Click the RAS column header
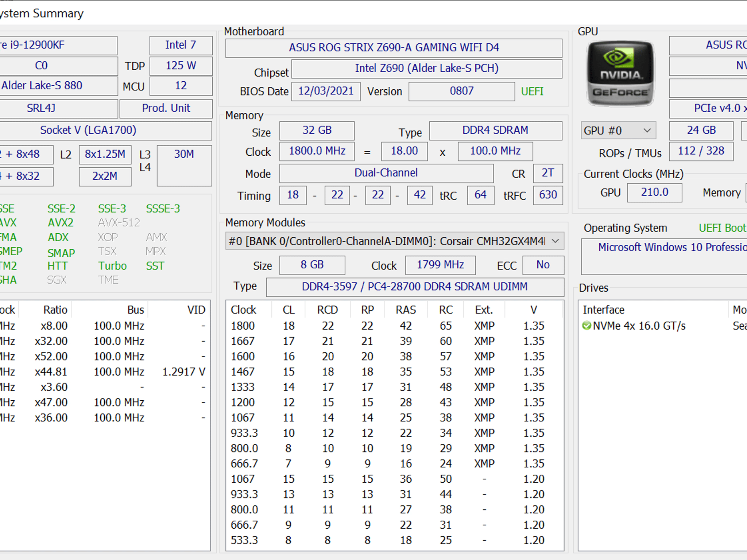 tap(406, 310)
